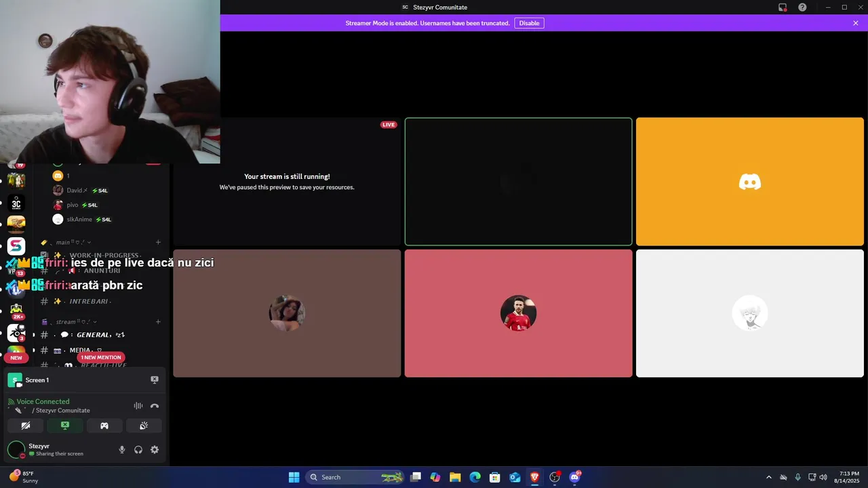868x488 pixels.
Task: Deafen with the headphones icon
Action: pos(138,449)
